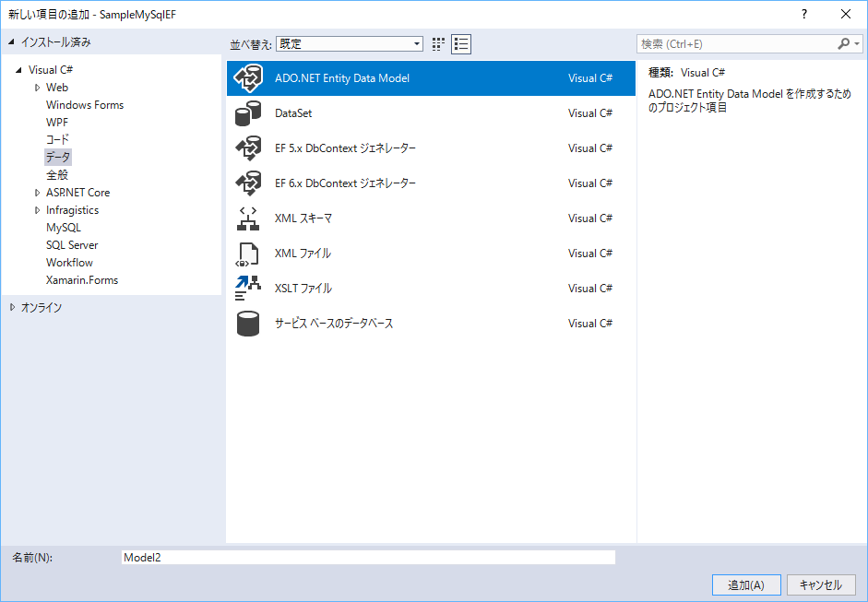The height and width of the screenshot is (602, 868).
Task: Click the キャンセル button
Action: pyautogui.click(x=821, y=584)
